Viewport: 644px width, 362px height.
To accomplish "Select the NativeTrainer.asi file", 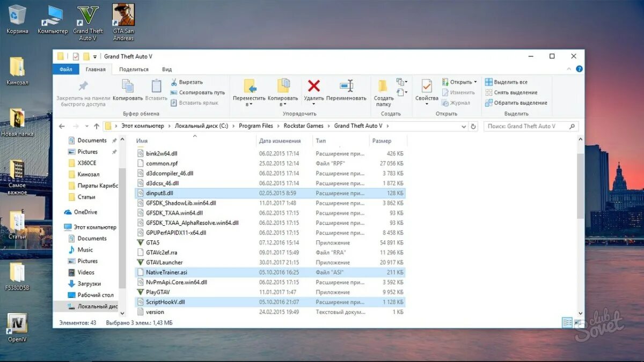I will 270,272.
